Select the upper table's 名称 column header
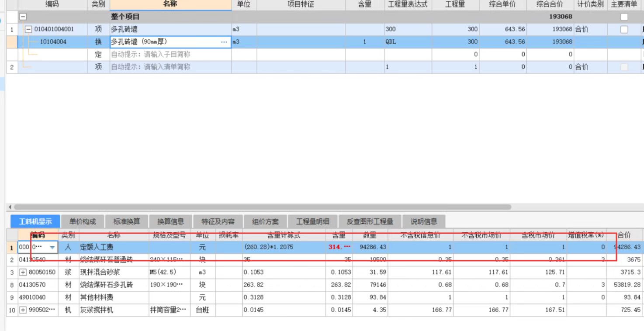This screenshot has height=331, width=644. 170,4
